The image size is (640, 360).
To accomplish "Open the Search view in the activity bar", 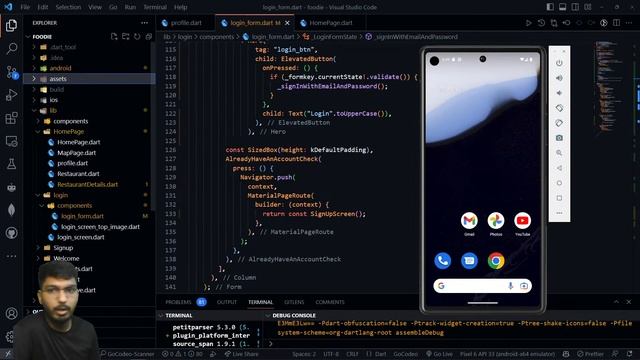I will tap(11, 49).
